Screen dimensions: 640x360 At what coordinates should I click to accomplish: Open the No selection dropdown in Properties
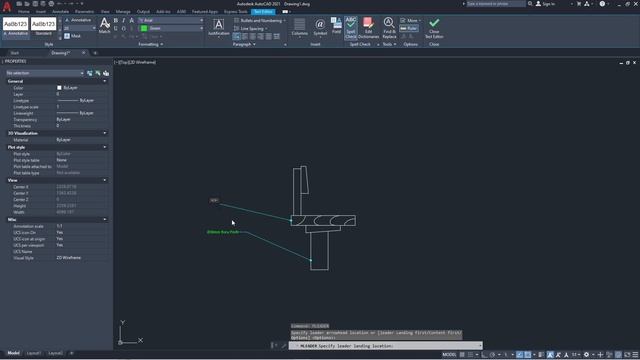click(x=45, y=73)
